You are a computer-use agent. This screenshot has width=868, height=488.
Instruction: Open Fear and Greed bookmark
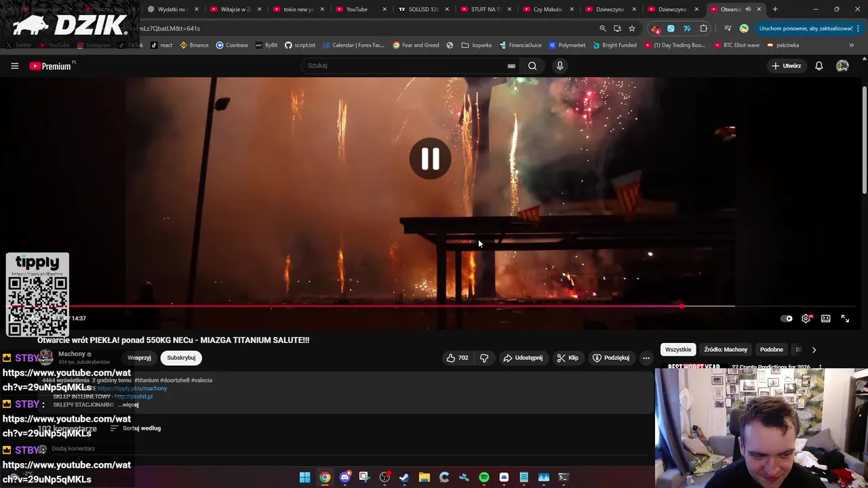tap(416, 45)
